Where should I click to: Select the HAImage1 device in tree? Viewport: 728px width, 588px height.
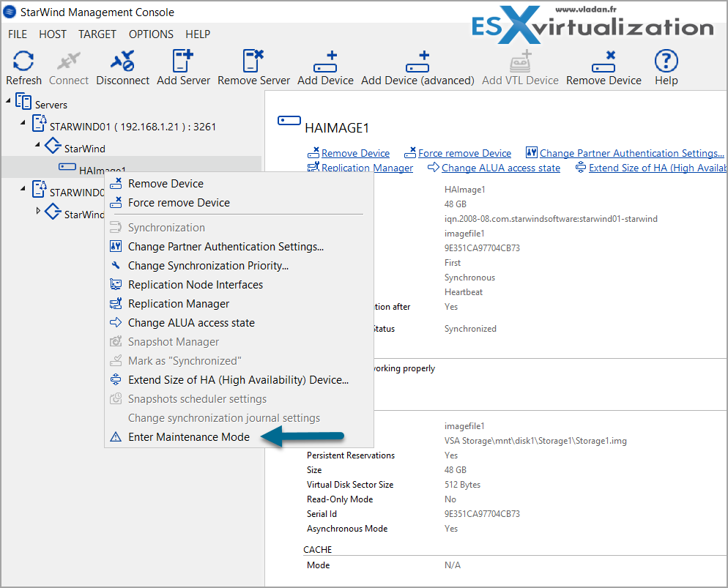tap(102, 171)
